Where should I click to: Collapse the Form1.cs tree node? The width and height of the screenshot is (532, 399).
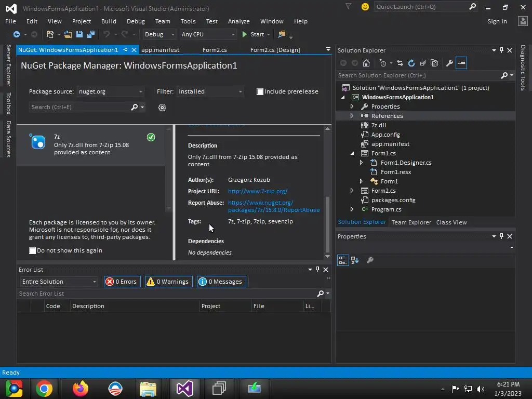click(x=352, y=153)
